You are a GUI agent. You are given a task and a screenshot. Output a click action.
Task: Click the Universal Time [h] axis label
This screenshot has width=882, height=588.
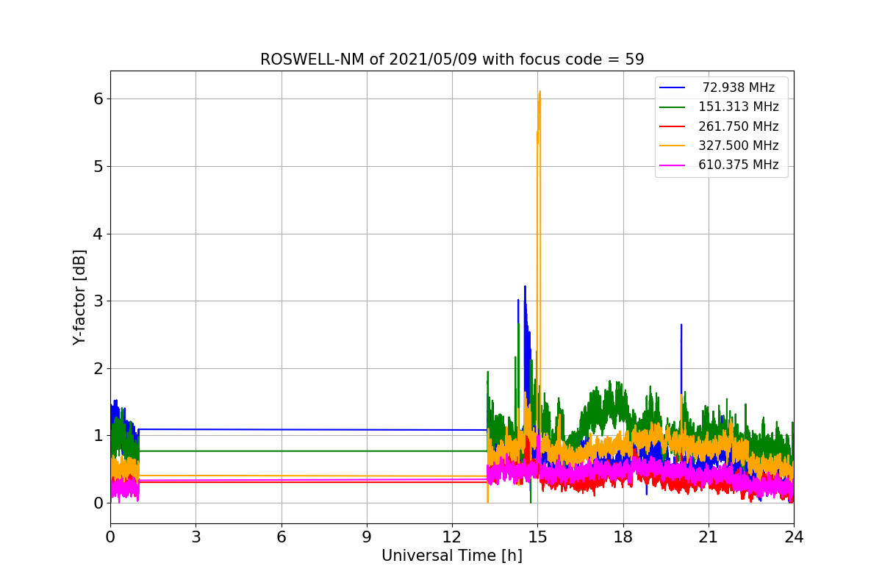(x=452, y=556)
